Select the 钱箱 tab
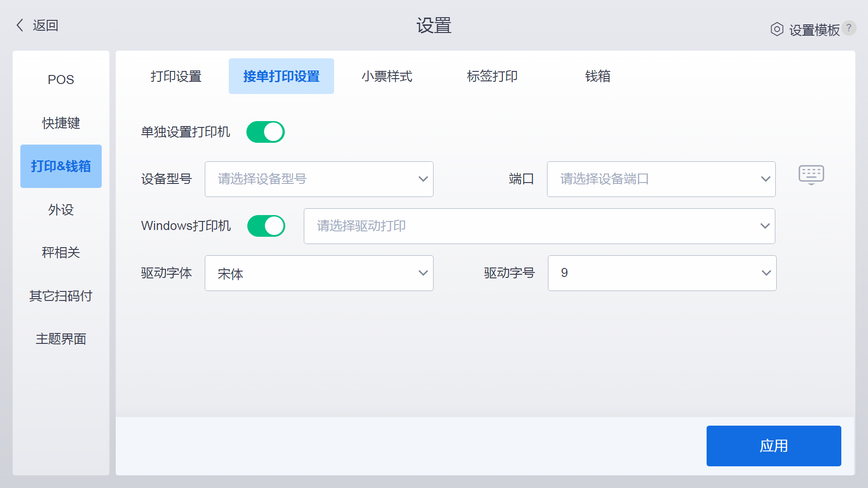The image size is (868, 488). coord(597,76)
